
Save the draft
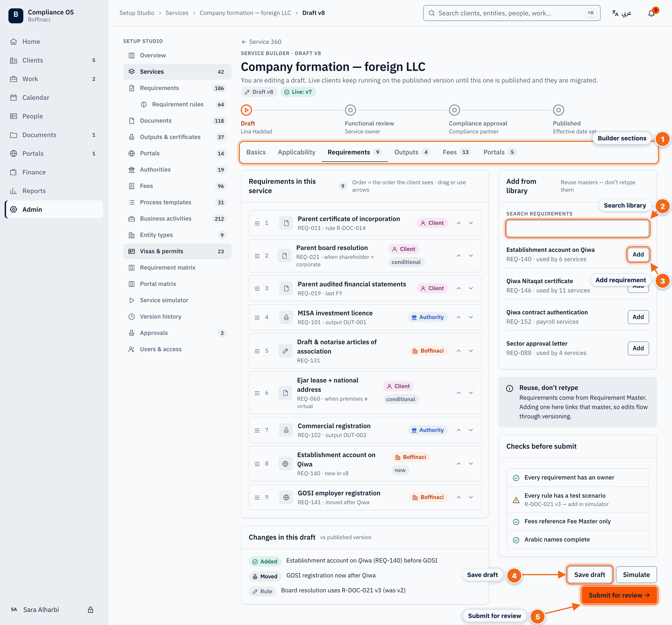589,575
